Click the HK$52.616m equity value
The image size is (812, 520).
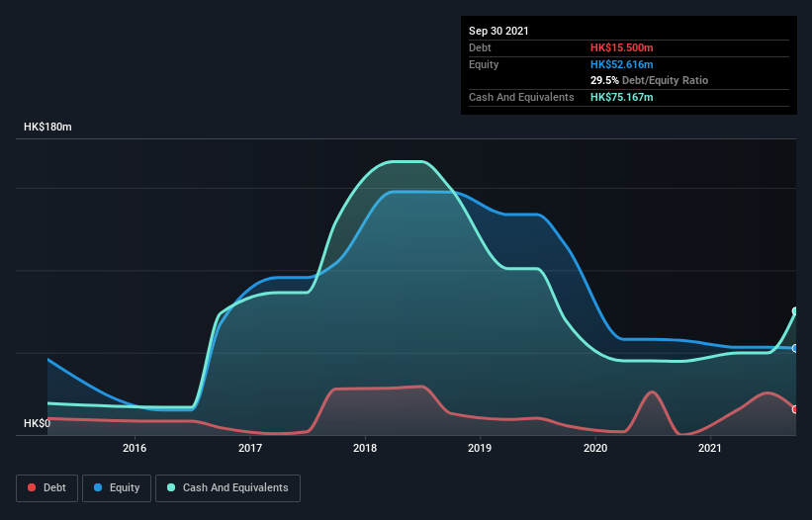coord(622,64)
